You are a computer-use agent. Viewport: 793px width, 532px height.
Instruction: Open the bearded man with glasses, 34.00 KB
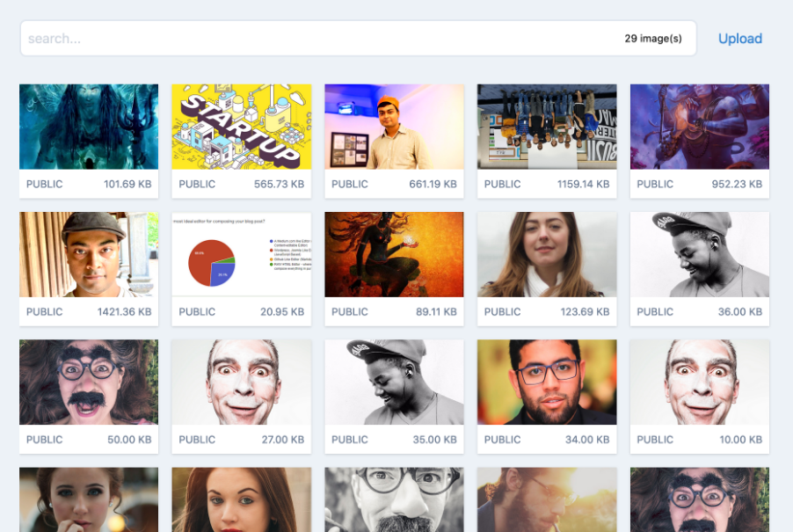[547, 383]
